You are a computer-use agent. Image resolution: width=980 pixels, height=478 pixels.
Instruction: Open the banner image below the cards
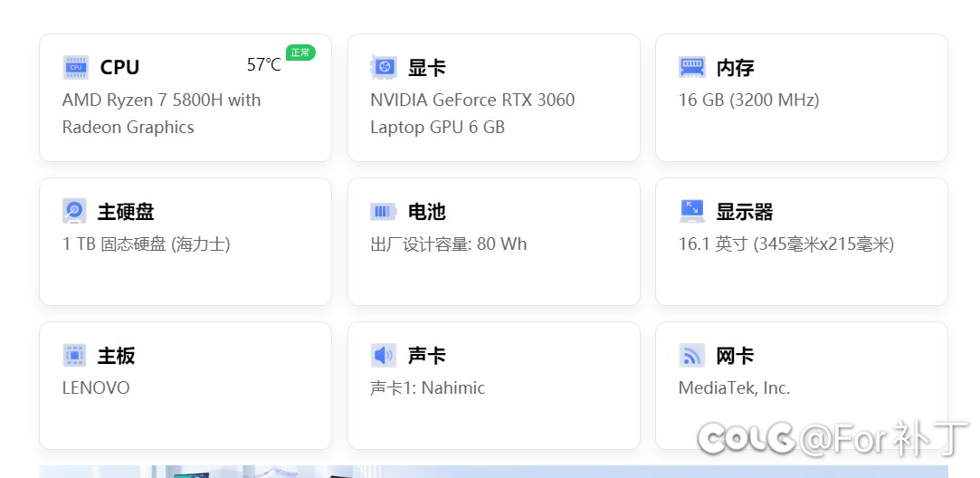(x=494, y=471)
